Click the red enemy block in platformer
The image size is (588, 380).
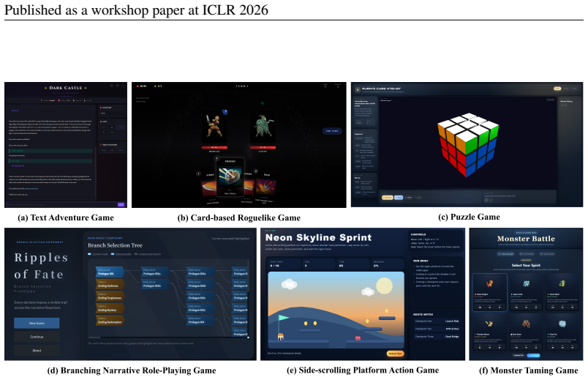[x=358, y=338]
